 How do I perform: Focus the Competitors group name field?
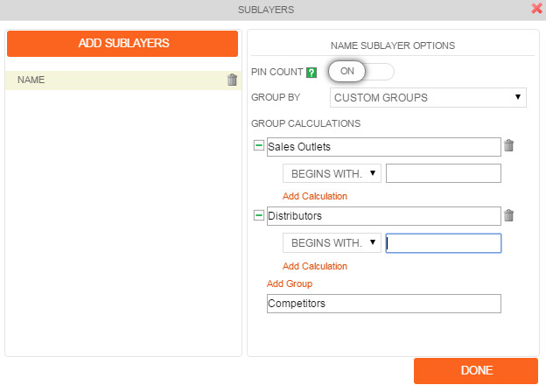point(384,304)
